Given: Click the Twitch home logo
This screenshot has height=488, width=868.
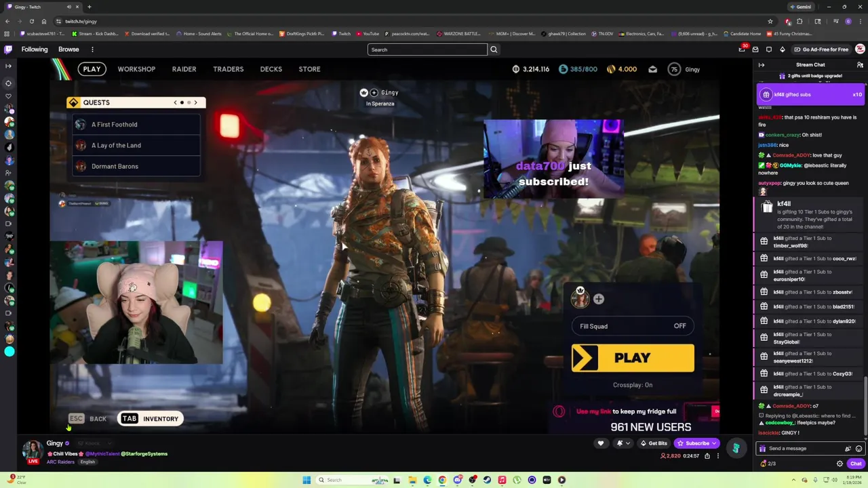Looking at the screenshot, I should pyautogui.click(x=8, y=49).
